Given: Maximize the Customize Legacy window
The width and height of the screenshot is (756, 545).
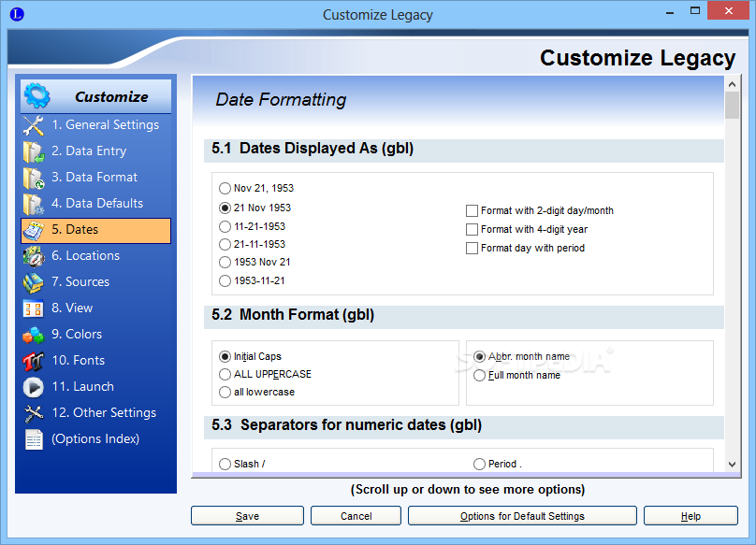Looking at the screenshot, I should pos(695,11).
